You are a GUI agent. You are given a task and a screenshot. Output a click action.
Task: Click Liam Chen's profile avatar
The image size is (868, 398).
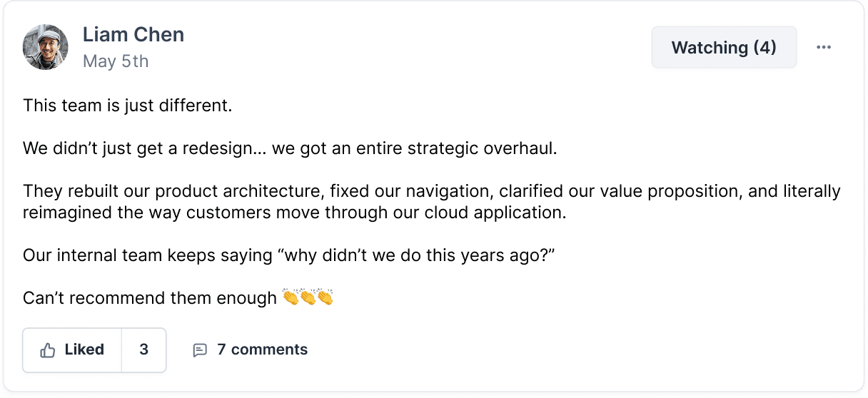click(x=46, y=47)
